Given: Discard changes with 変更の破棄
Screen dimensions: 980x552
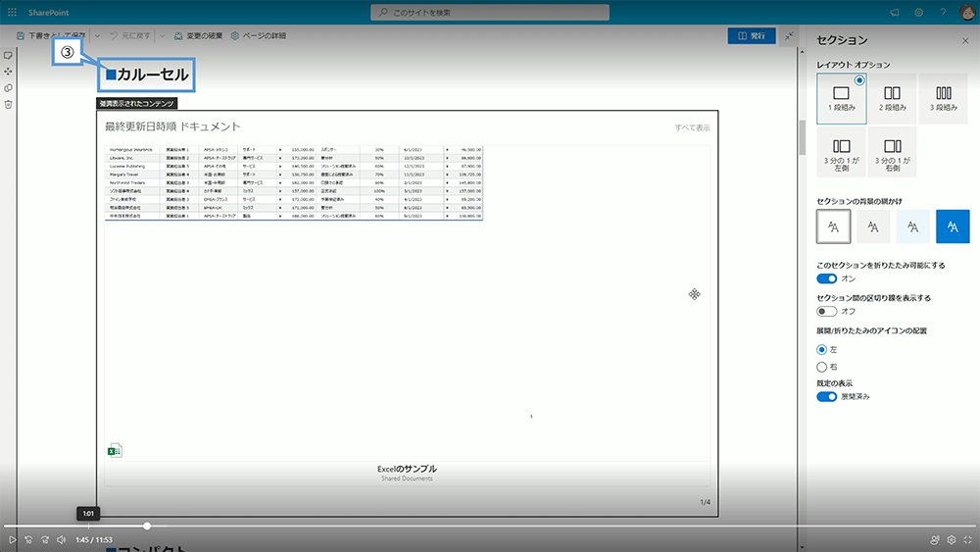Looking at the screenshot, I should click(198, 35).
